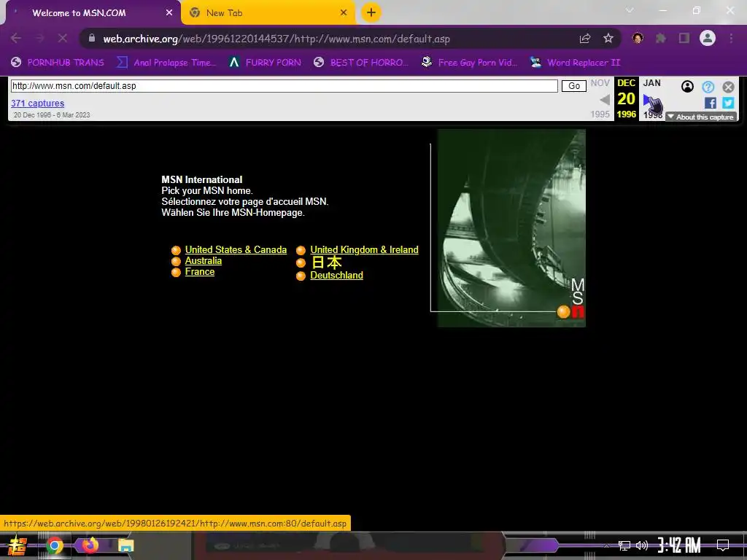Open Chrome from the taskbar
Screen dimensions: 747x560
(x=55, y=545)
